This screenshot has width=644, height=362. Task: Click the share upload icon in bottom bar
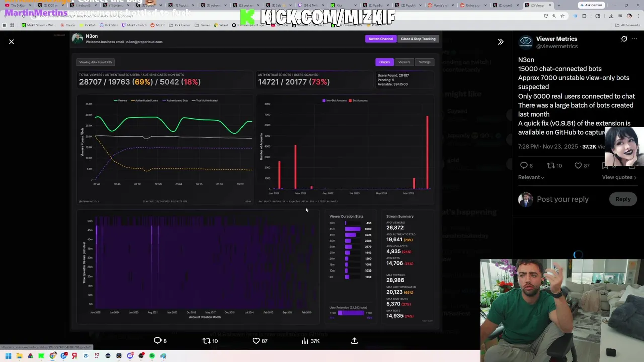354,341
